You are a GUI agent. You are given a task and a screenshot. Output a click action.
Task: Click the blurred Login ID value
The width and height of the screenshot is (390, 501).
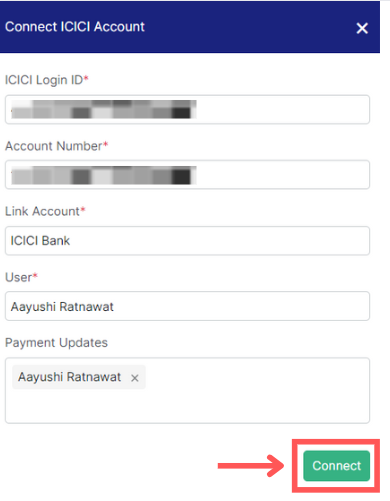pyautogui.click(x=103, y=109)
